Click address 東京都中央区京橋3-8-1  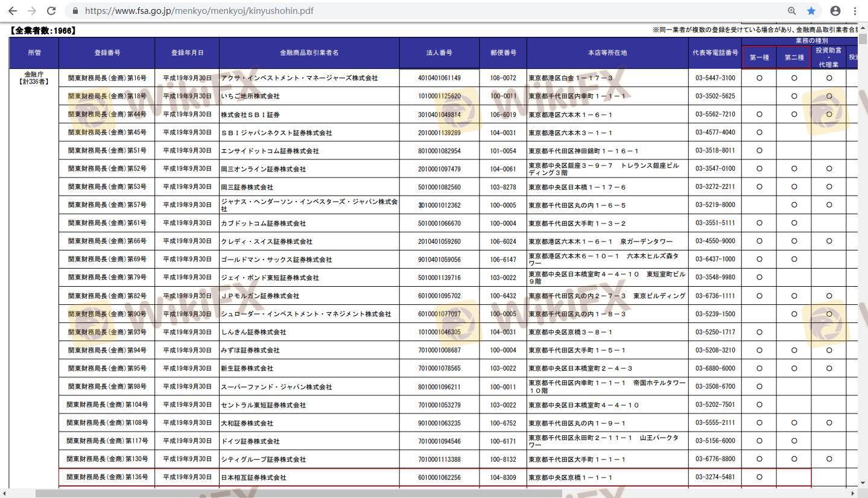click(x=571, y=332)
